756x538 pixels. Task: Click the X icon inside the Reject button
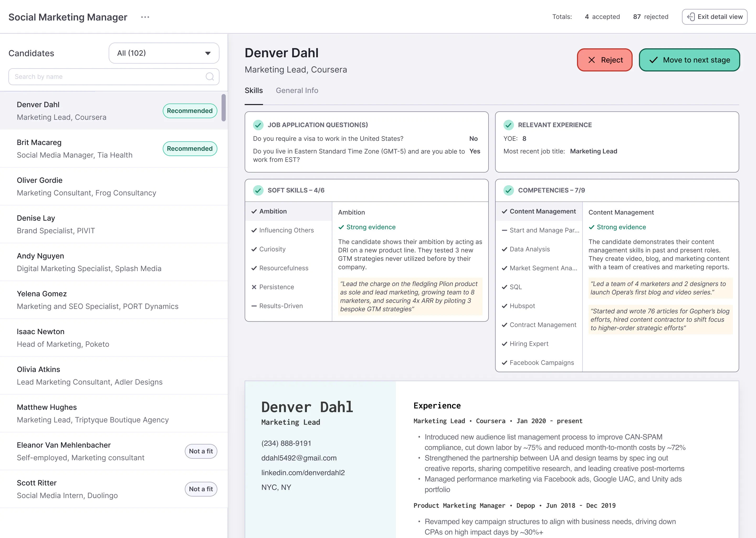[592, 60]
